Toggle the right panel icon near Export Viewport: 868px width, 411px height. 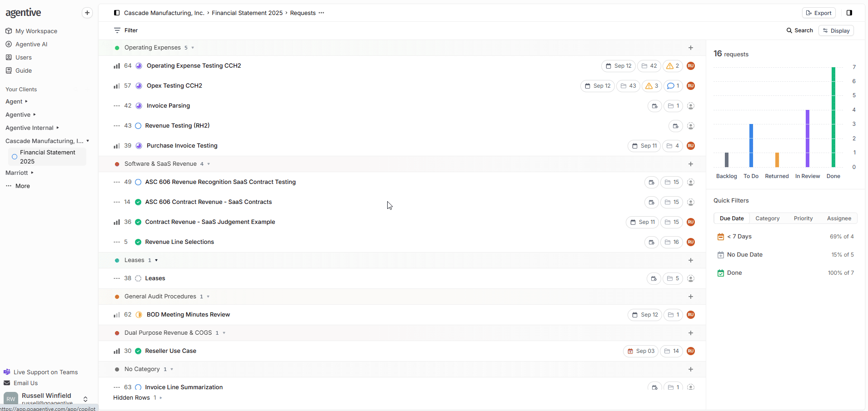[x=849, y=13]
